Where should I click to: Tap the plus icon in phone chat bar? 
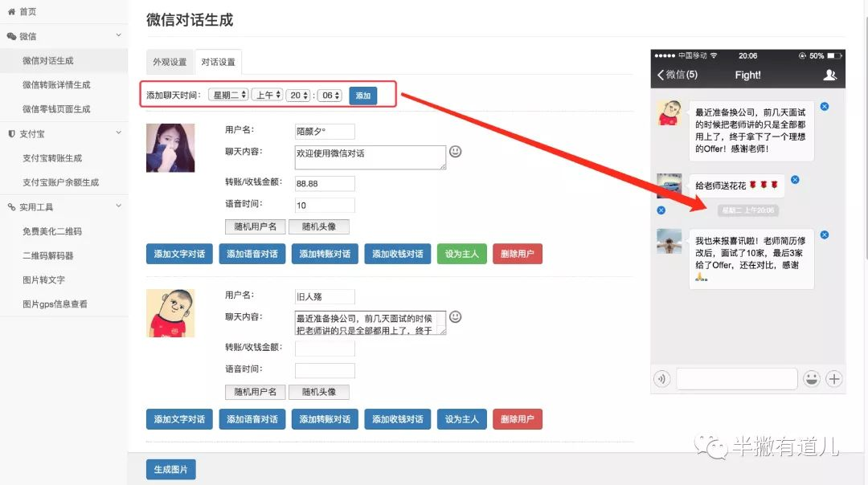click(x=834, y=379)
